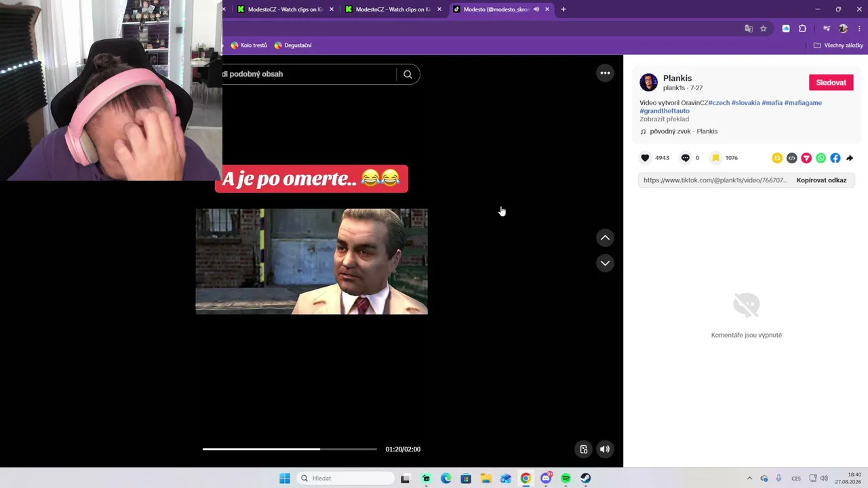This screenshot has width=868, height=488.
Task: Click the 1076 saves count
Action: pyautogui.click(x=731, y=158)
